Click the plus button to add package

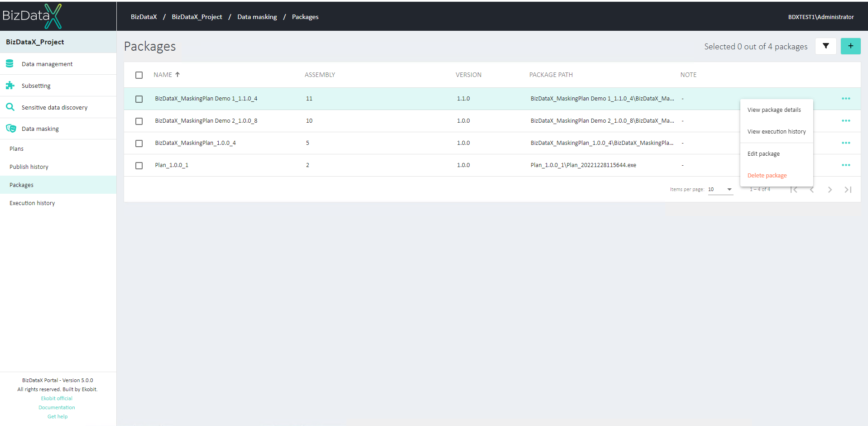tap(851, 46)
